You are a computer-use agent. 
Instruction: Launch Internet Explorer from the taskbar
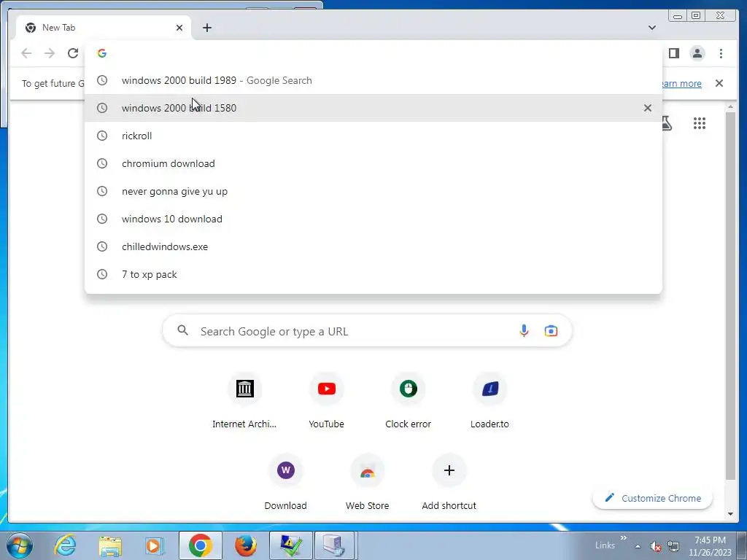click(x=65, y=545)
